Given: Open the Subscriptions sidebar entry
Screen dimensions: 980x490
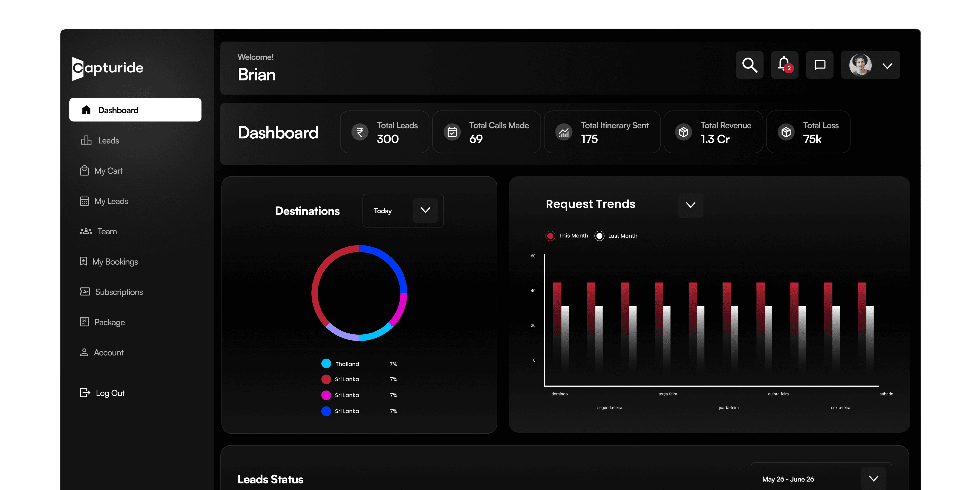Looking at the screenshot, I should click(119, 292).
